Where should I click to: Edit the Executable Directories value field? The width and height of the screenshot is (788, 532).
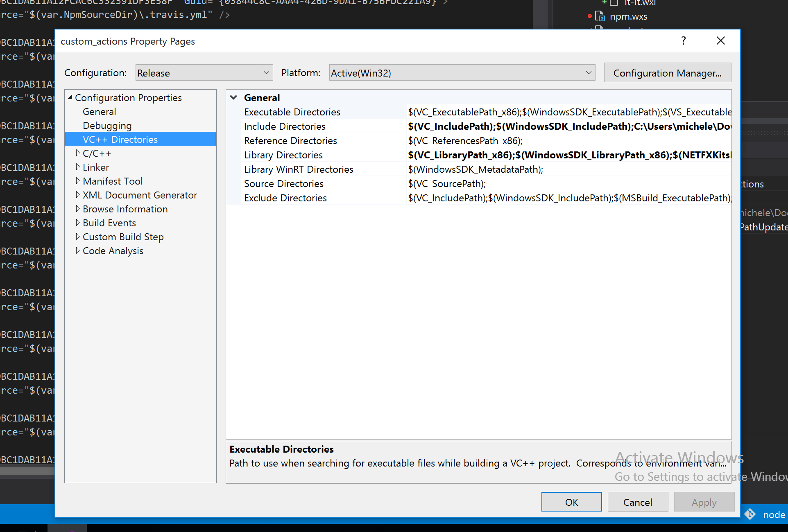[x=569, y=112]
